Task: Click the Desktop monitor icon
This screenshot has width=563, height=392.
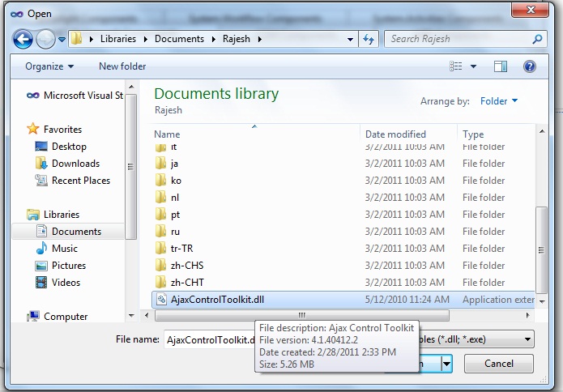Action: [41, 147]
